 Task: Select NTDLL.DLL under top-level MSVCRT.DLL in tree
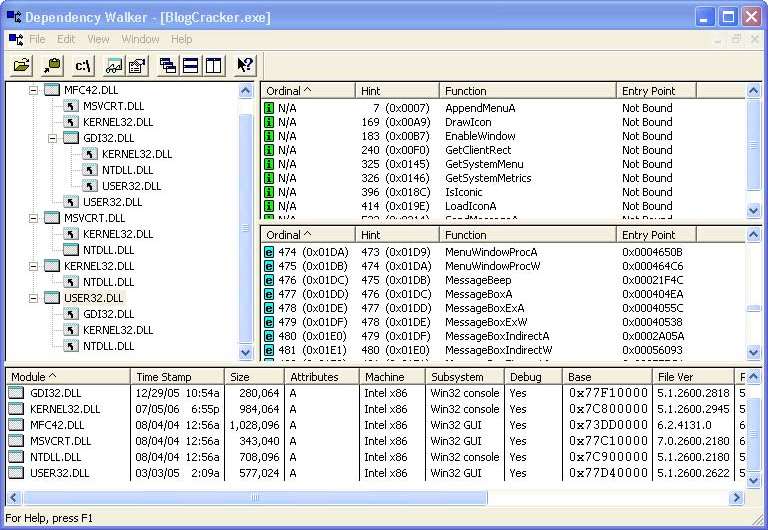pos(108,250)
